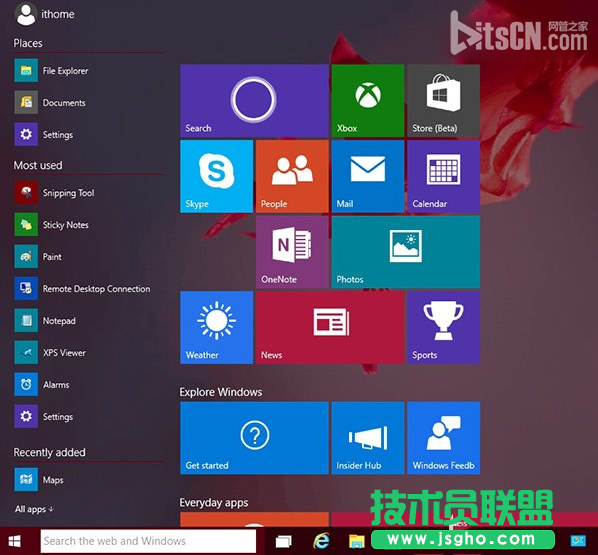Screen dimensions: 598x555
Task: Open the Get started tile
Action: 254,438
